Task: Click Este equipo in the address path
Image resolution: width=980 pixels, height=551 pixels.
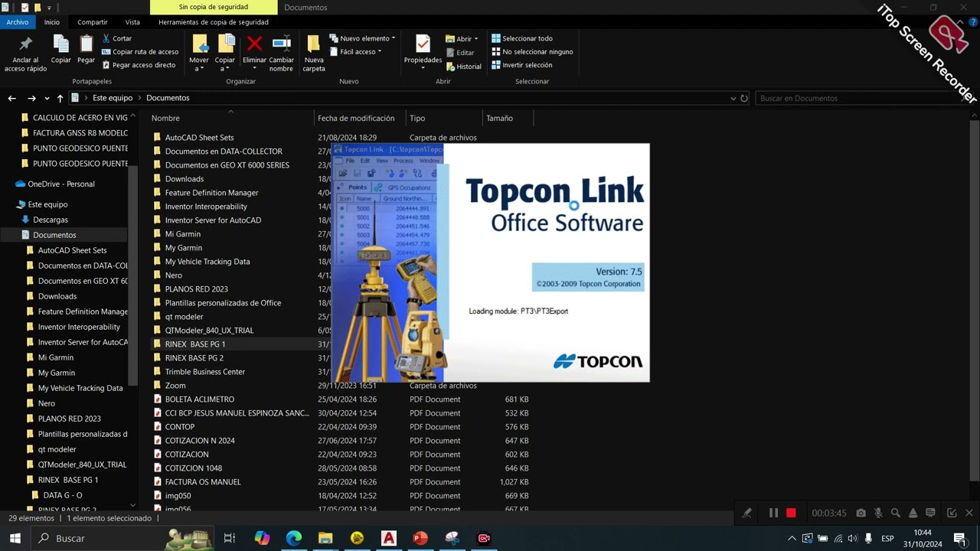Action: click(x=113, y=98)
